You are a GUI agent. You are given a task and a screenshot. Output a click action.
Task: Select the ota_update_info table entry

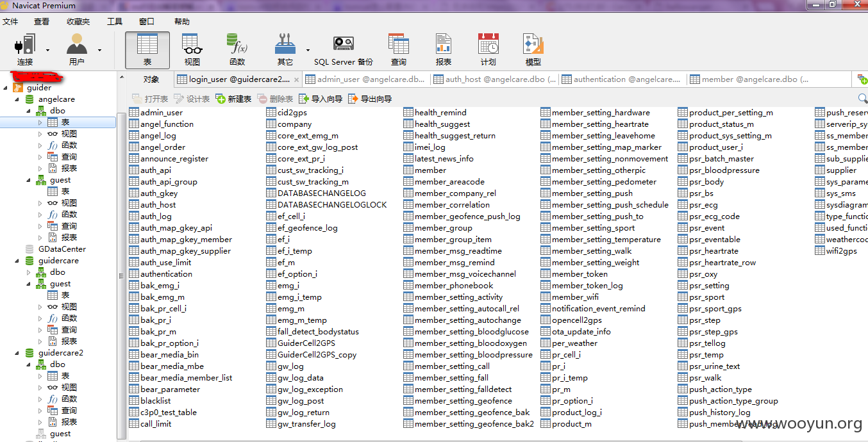pyautogui.click(x=575, y=332)
